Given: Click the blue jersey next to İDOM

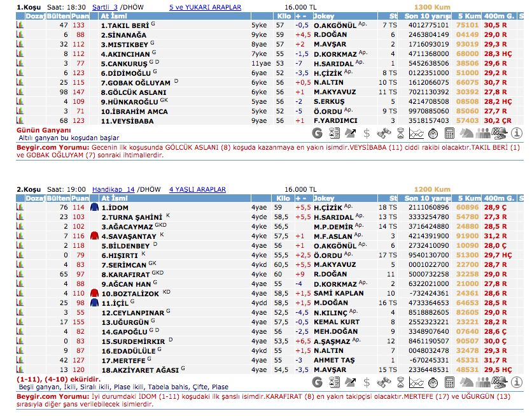Looking at the screenshot, I should (94, 207).
